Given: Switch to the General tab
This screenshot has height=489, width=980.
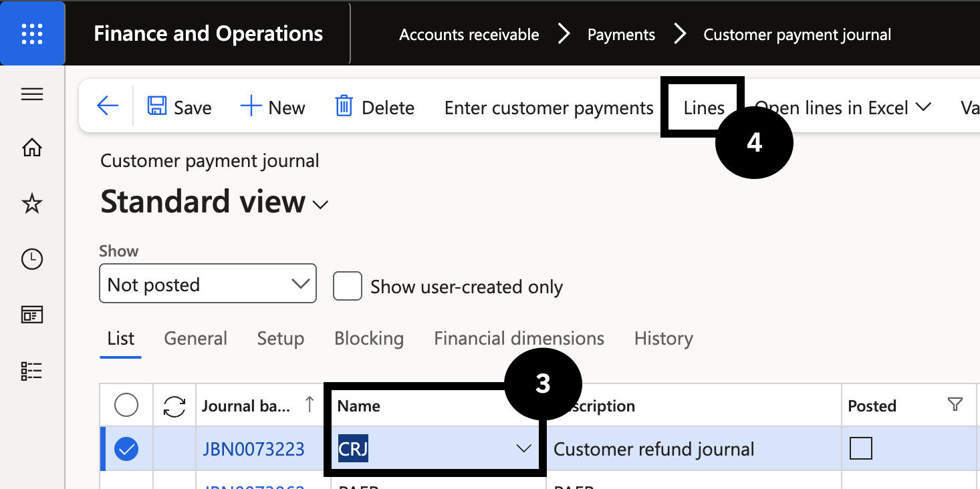Looking at the screenshot, I should click(196, 339).
